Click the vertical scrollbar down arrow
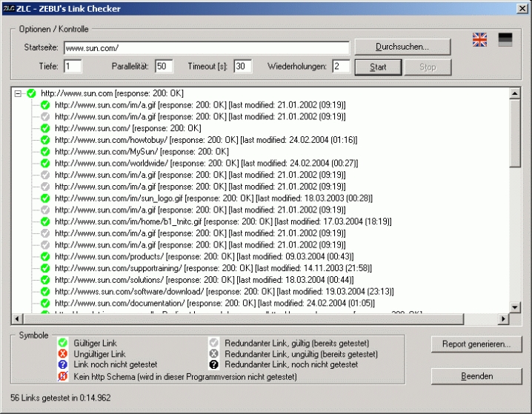Screen dimensions: 532x414 pos(515,306)
